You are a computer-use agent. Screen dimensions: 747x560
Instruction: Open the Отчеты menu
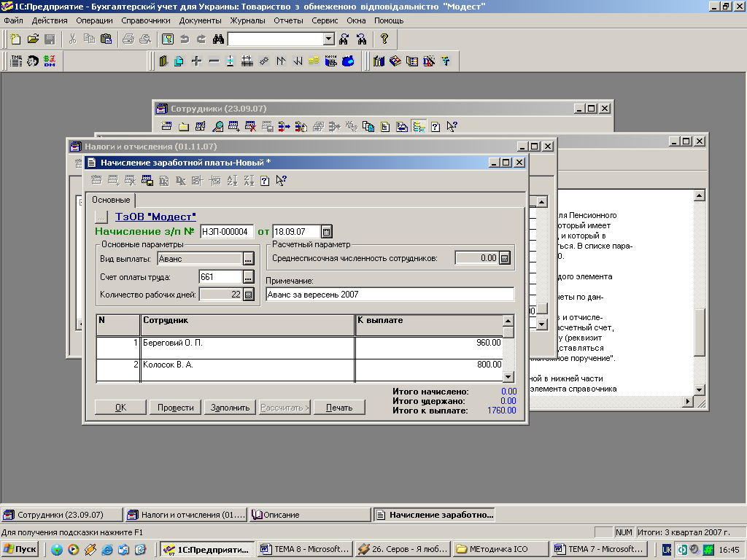[x=288, y=20]
